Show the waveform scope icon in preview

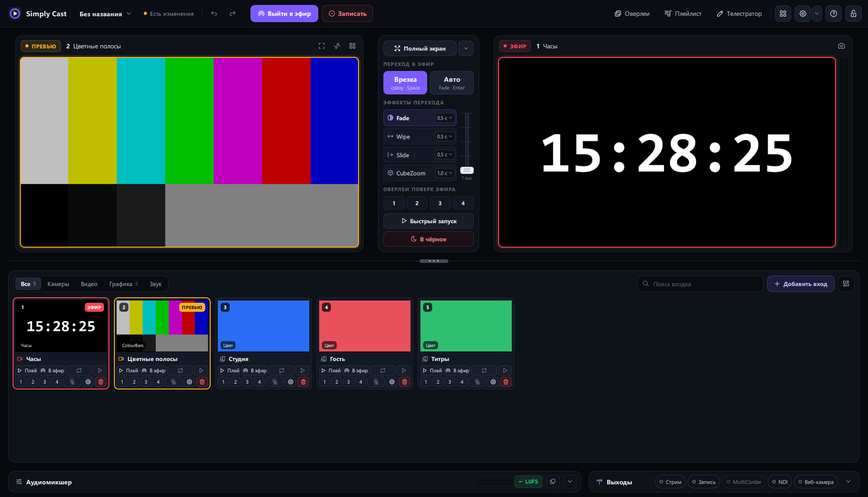pyautogui.click(x=337, y=46)
